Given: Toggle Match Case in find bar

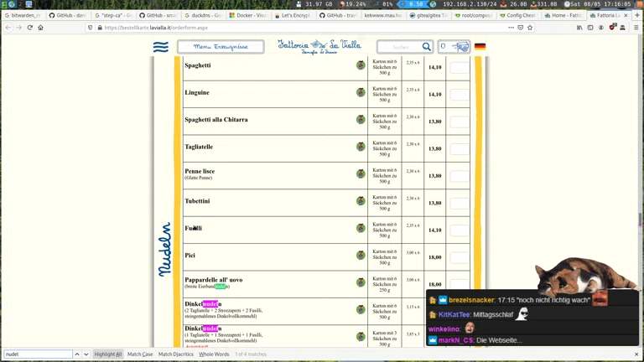Looking at the screenshot, I should click(x=140, y=354).
